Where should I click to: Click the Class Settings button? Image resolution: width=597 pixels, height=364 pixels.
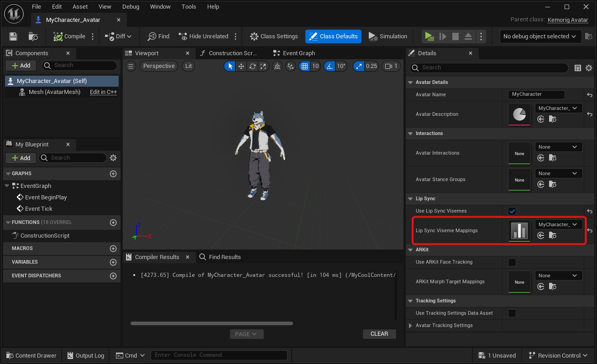tap(274, 36)
